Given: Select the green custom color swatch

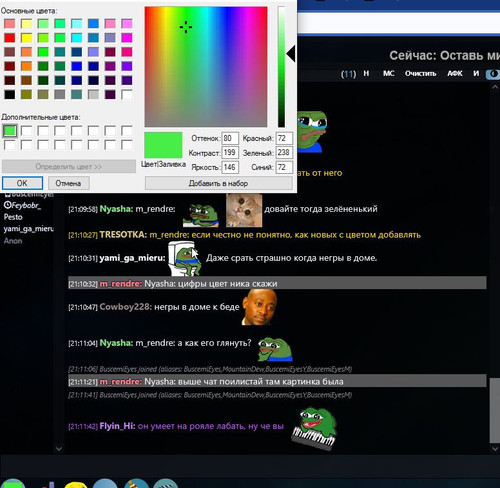Looking at the screenshot, I should point(10,130).
